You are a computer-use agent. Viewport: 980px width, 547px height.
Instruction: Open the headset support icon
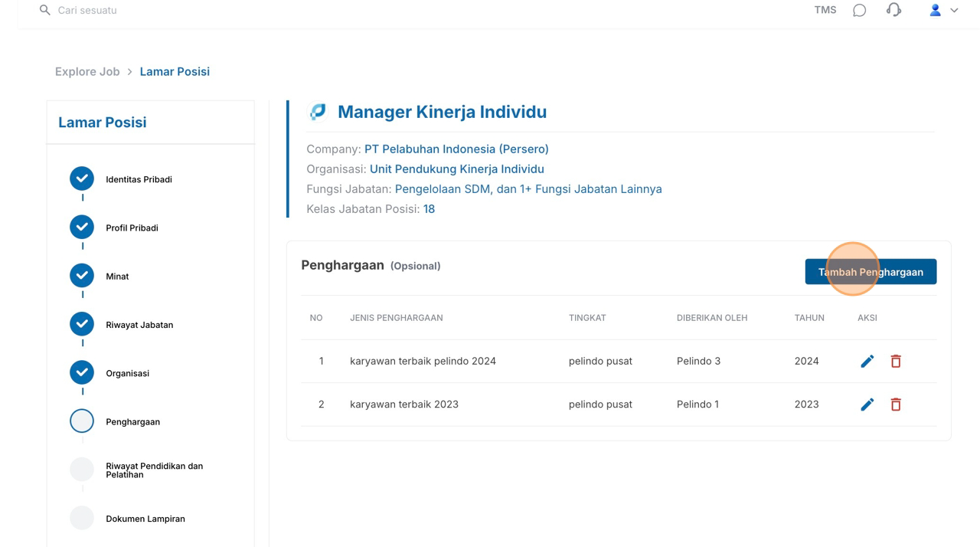click(x=893, y=10)
